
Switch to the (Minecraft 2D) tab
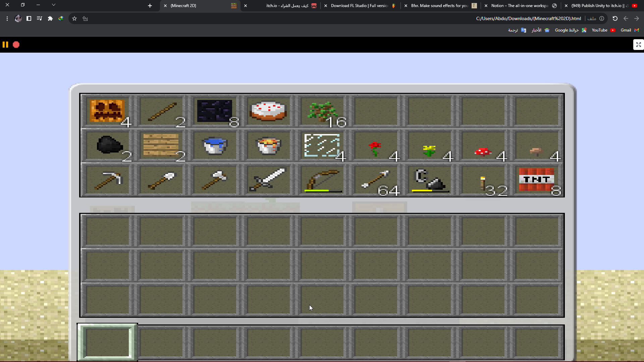click(x=201, y=6)
